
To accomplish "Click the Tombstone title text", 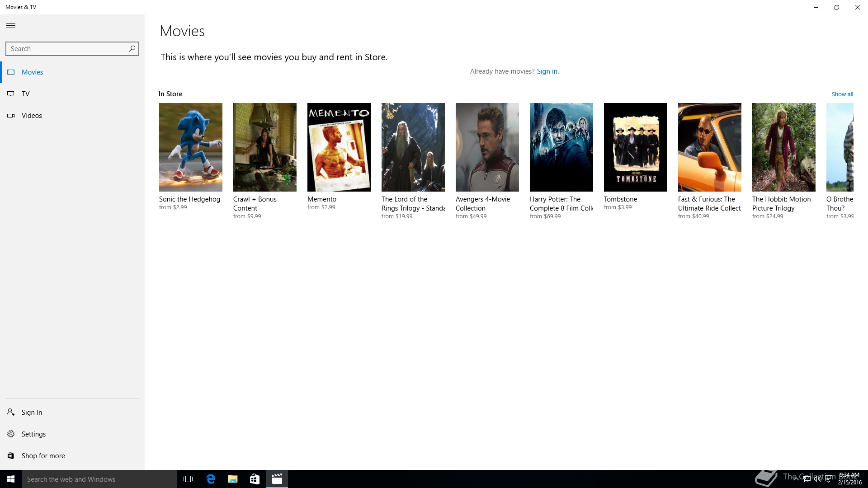I will pos(620,199).
